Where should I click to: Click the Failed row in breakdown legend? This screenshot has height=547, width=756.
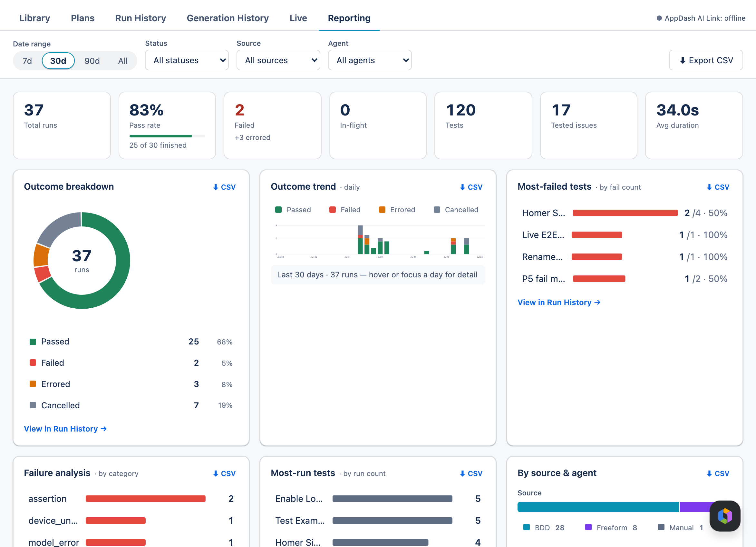click(131, 363)
